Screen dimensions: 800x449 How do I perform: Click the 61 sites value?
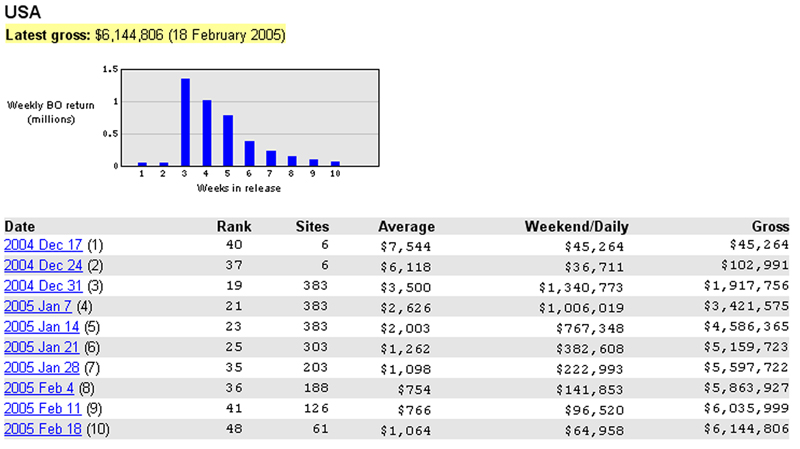(x=320, y=429)
